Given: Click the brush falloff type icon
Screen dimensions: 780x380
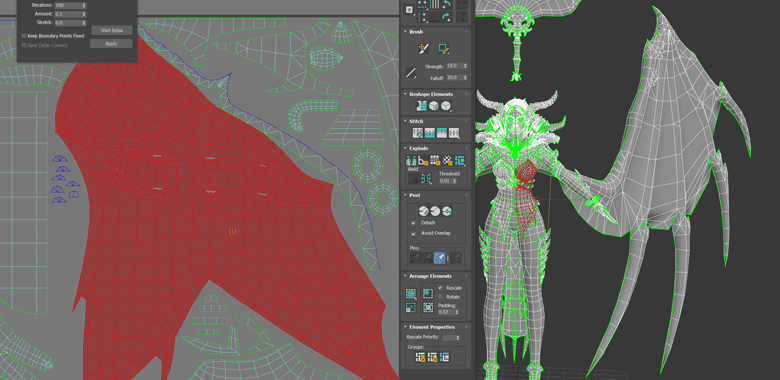Looking at the screenshot, I should click(x=411, y=73).
